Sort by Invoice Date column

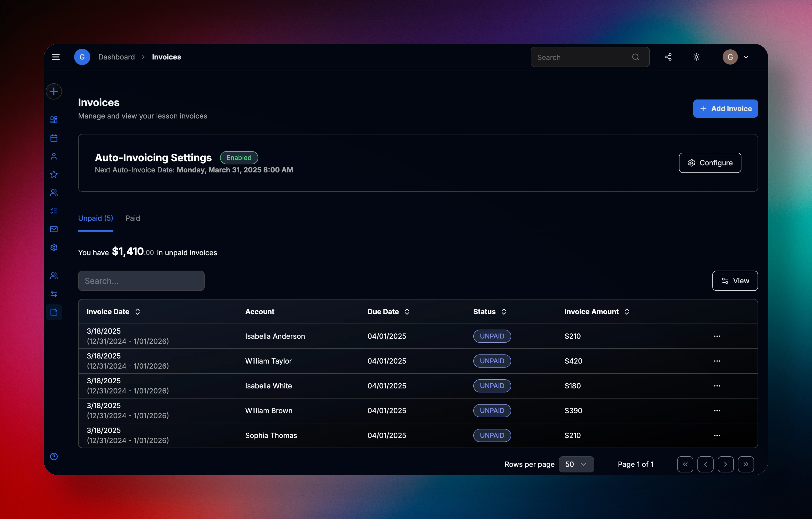tap(113, 312)
